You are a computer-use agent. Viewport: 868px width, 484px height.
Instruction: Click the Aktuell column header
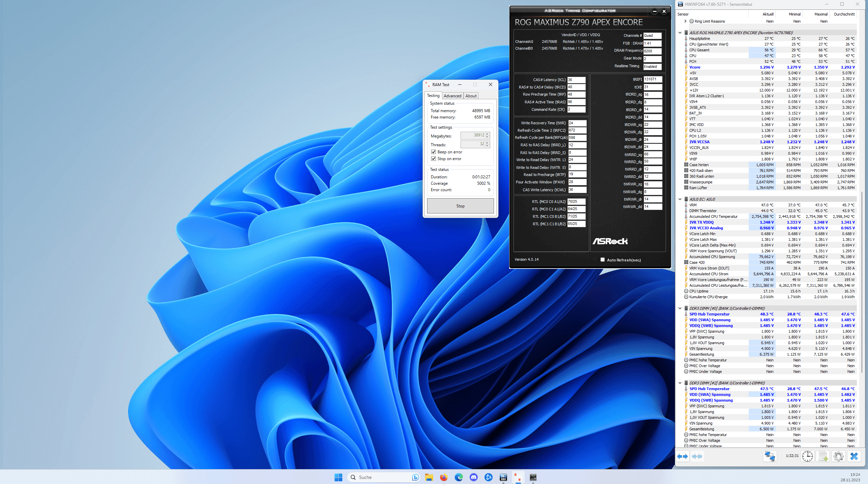pyautogui.click(x=762, y=14)
